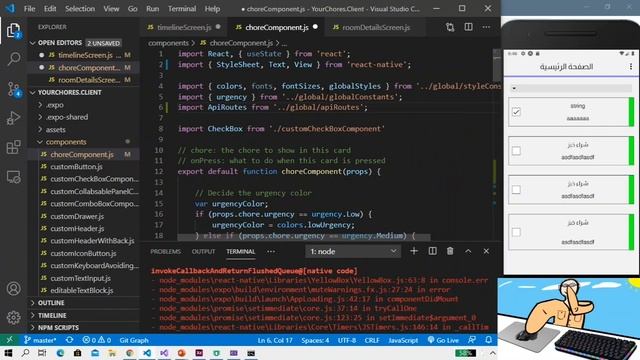Switch to roomDetailsScreen.js editor tab
The height and width of the screenshot is (360, 640).
tap(376, 27)
